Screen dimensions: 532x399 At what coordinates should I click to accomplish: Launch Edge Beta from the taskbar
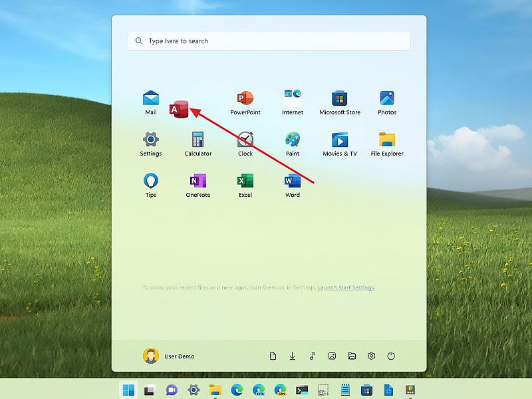tap(259, 390)
